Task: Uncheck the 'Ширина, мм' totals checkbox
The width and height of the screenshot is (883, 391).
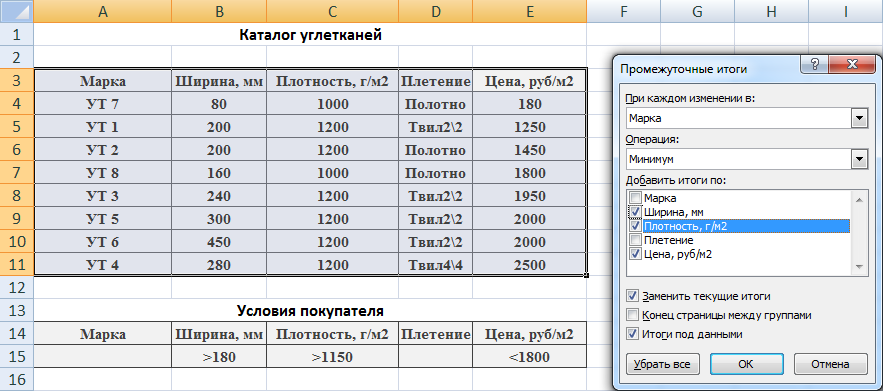Action: [636, 211]
